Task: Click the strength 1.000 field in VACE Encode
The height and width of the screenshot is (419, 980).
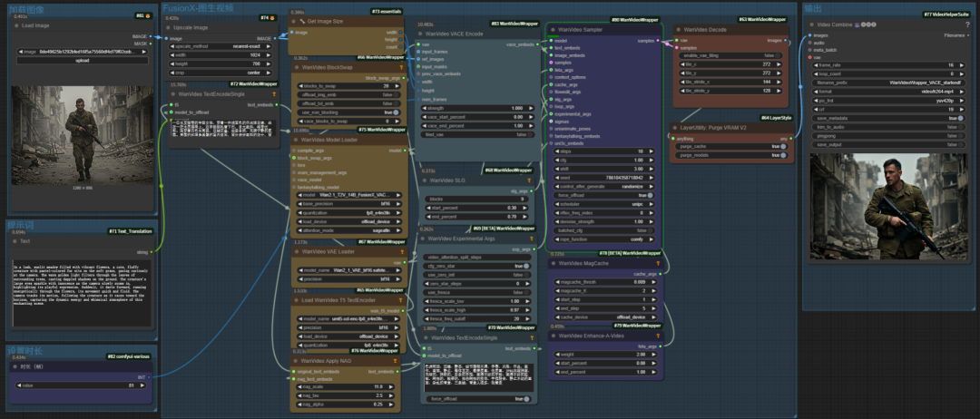Action: coord(477,108)
